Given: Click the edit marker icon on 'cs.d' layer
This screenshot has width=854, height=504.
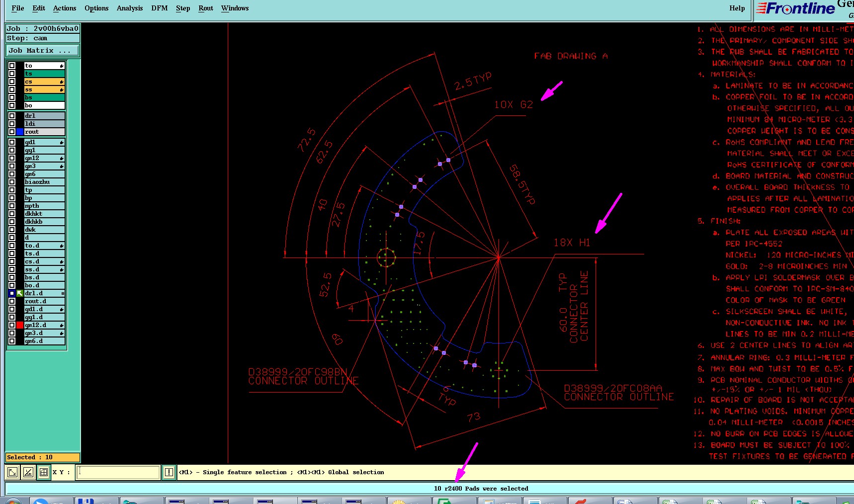Looking at the screenshot, I should pos(62,261).
